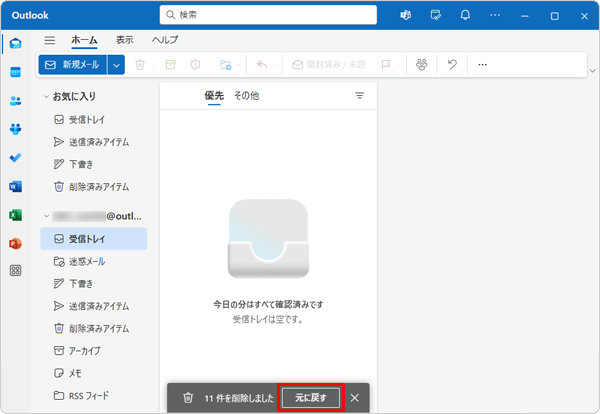Viewport: 600px width, 414px height.
Task: Collapse the @outl... account folder tree
Action: click(46, 216)
